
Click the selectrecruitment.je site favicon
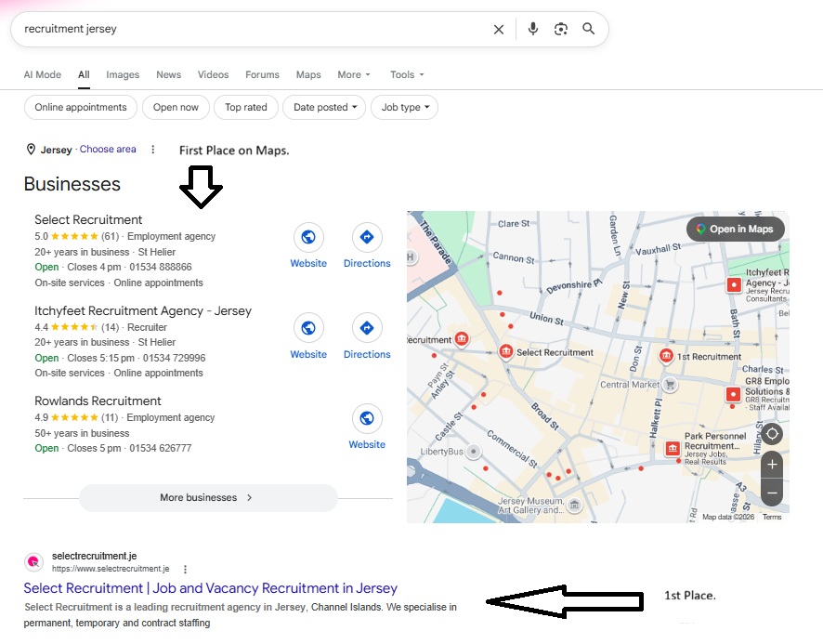pyautogui.click(x=33, y=561)
